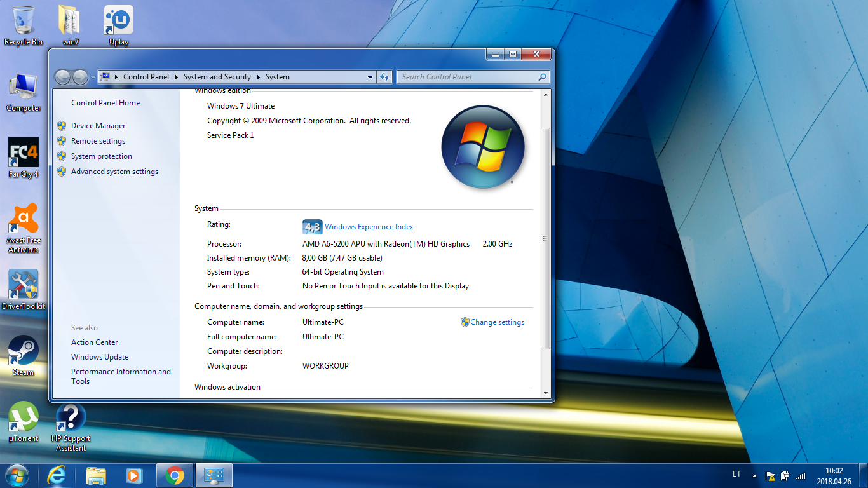Launch Internet Explorer from taskbar

pyautogui.click(x=57, y=475)
